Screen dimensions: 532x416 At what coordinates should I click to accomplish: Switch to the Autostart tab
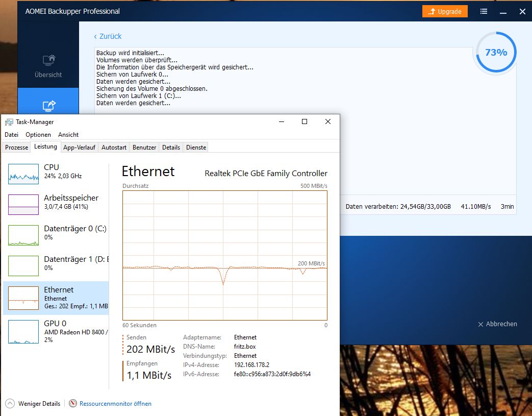pyautogui.click(x=114, y=148)
